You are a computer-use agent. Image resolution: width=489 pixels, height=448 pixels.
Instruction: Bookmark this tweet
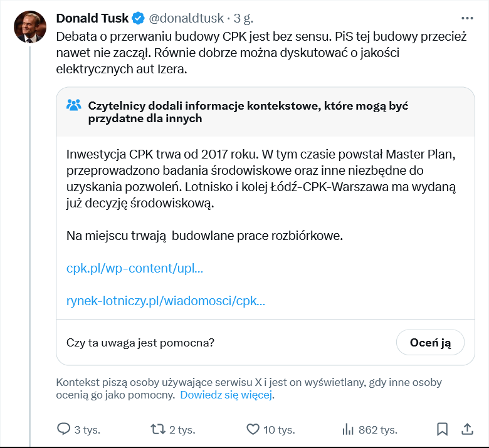point(442,429)
